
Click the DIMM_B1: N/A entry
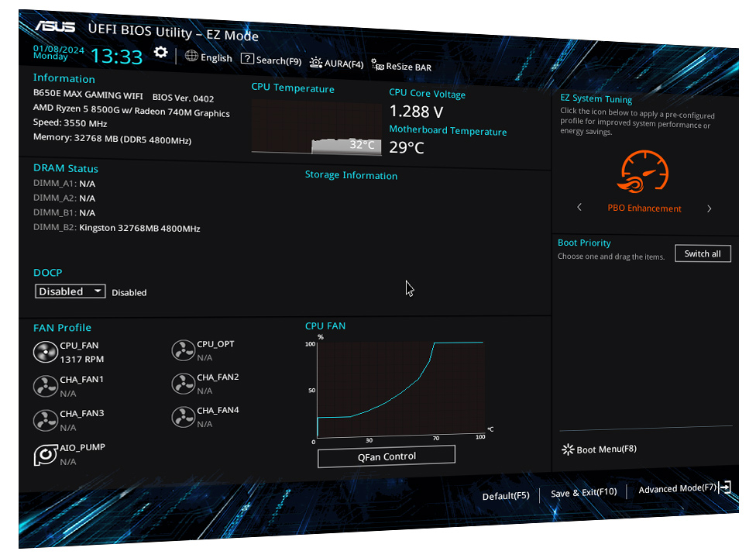pyautogui.click(x=64, y=212)
